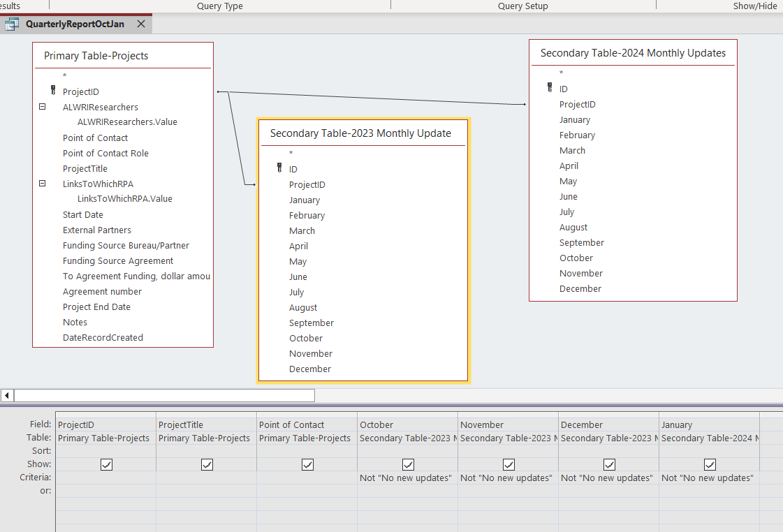Click the Sort cell under the ProjectID column
783x532 pixels.
(x=106, y=451)
